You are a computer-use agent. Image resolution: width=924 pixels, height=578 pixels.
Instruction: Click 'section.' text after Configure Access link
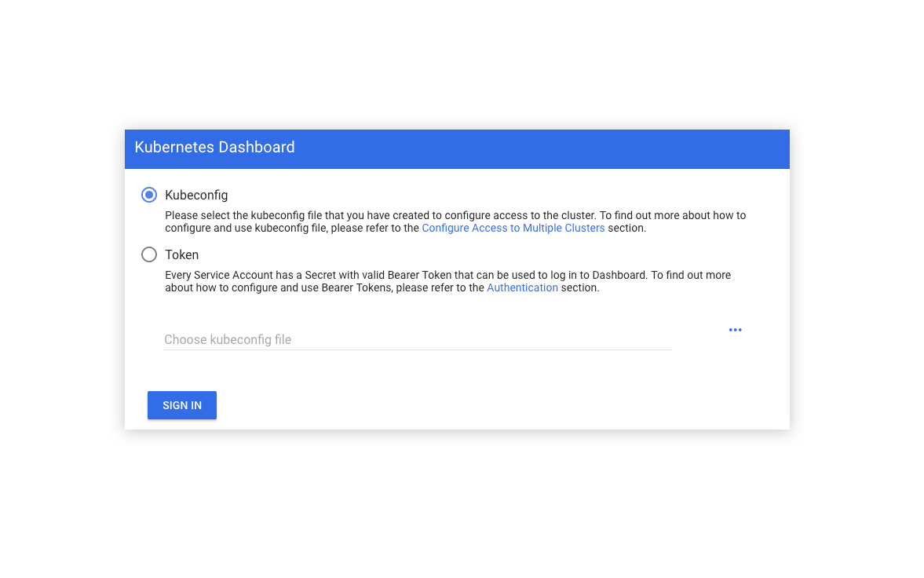point(626,228)
